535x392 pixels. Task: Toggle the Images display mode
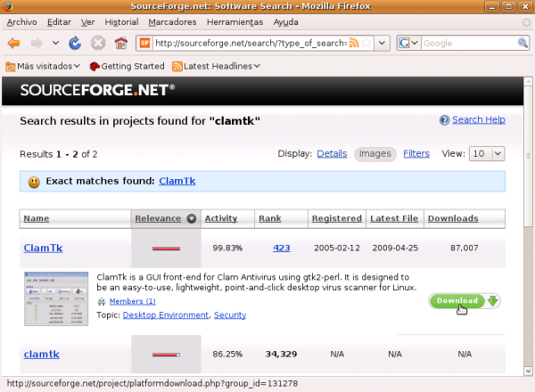(375, 153)
